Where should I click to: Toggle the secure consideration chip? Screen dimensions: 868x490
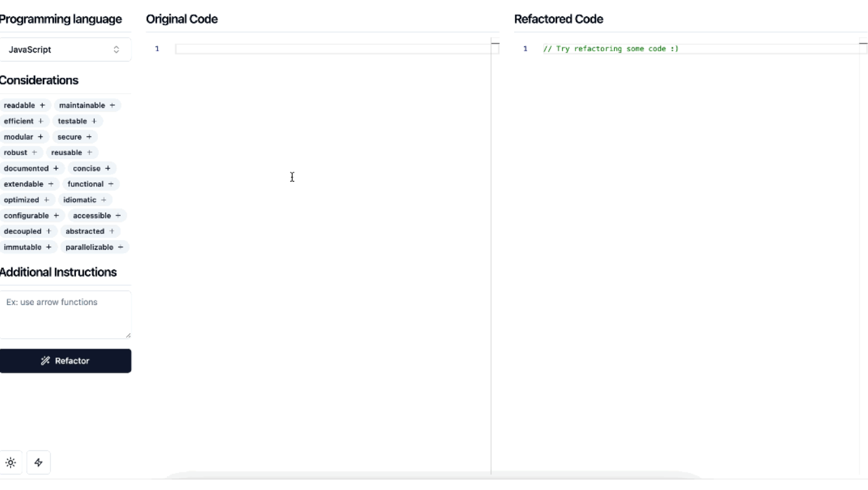75,137
